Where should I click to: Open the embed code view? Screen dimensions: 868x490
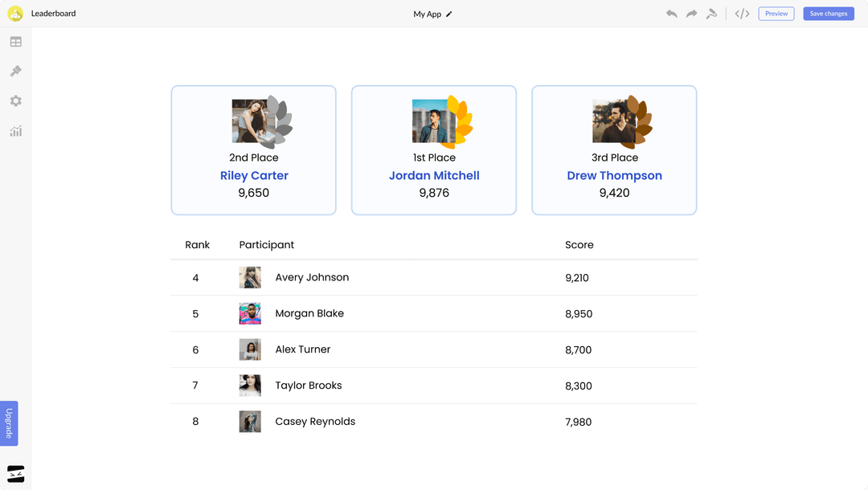[x=741, y=14]
